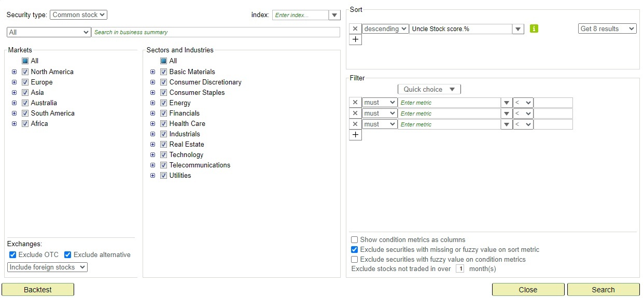
Task: Open the Get 8 results menu
Action: 607,29
